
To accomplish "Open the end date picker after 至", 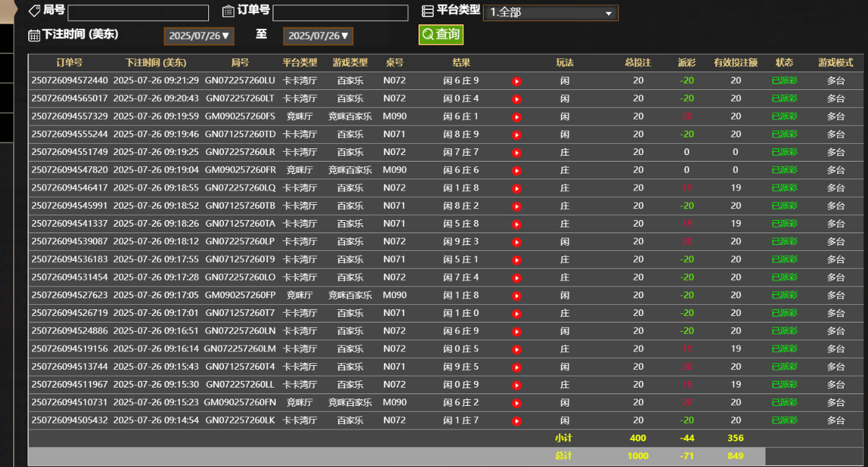I will pos(317,35).
